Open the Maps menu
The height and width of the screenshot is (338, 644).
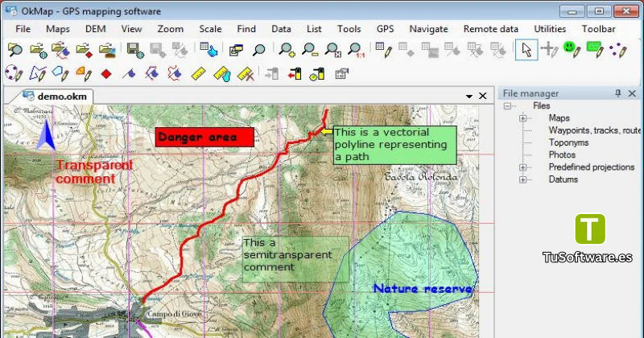click(58, 29)
